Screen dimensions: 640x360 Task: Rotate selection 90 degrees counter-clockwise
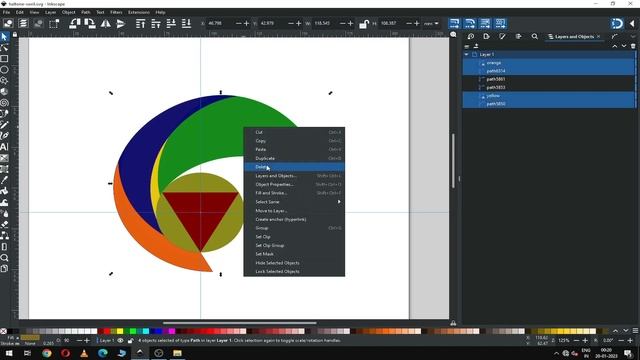click(74, 23)
